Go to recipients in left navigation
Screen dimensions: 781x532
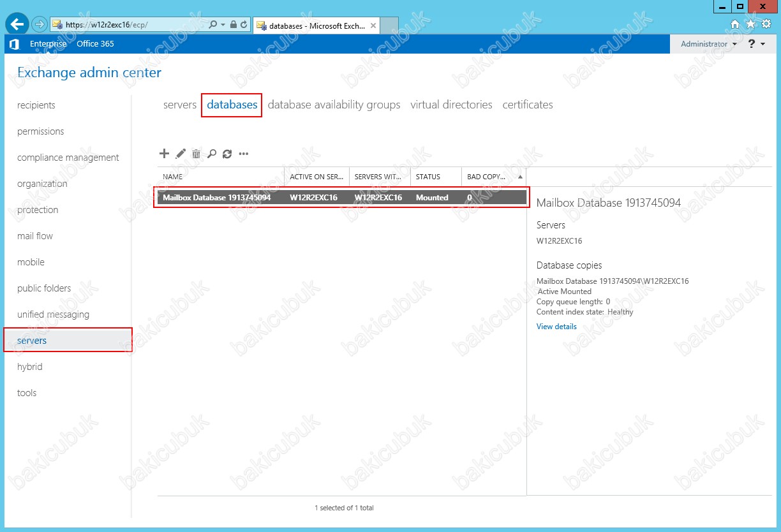(x=36, y=105)
